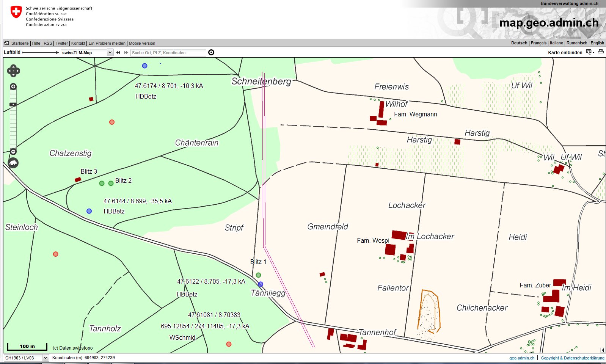Open Copyright & Datenschutzerklärung link
606x364 pixels.
pyautogui.click(x=572, y=358)
